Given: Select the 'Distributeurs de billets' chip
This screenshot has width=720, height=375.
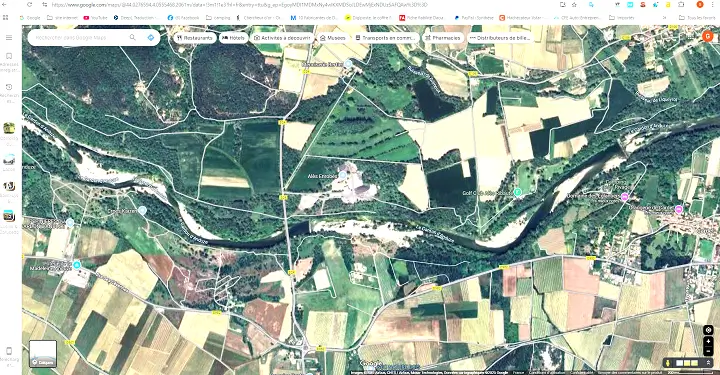Looking at the screenshot, I should coord(501,38).
